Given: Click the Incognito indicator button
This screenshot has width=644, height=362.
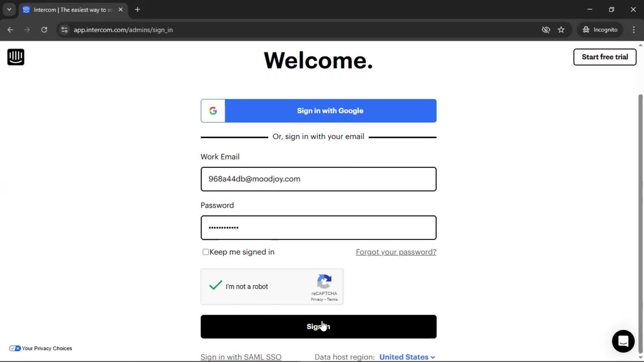Looking at the screenshot, I should click(600, 29).
